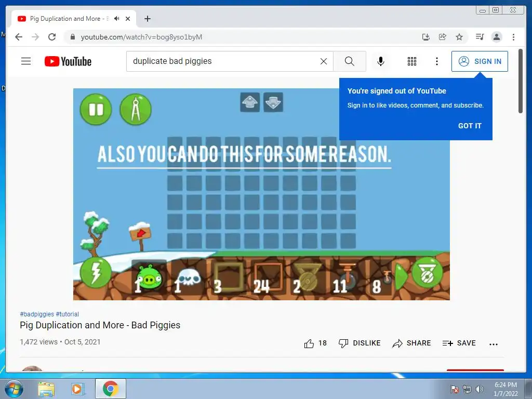Clear the search query with X

(x=324, y=61)
